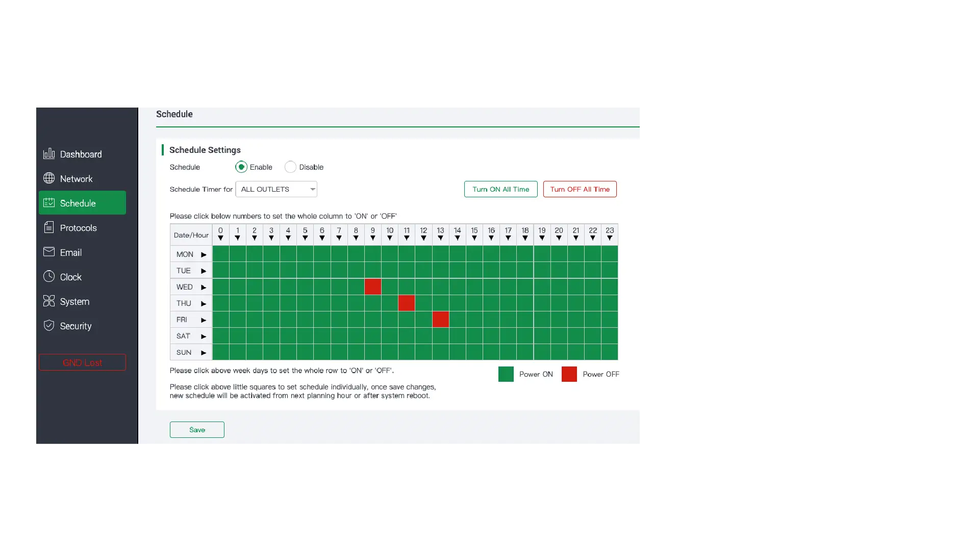Click the Security shield icon
Image resolution: width=980 pixels, height=551 pixels.
tap(49, 325)
